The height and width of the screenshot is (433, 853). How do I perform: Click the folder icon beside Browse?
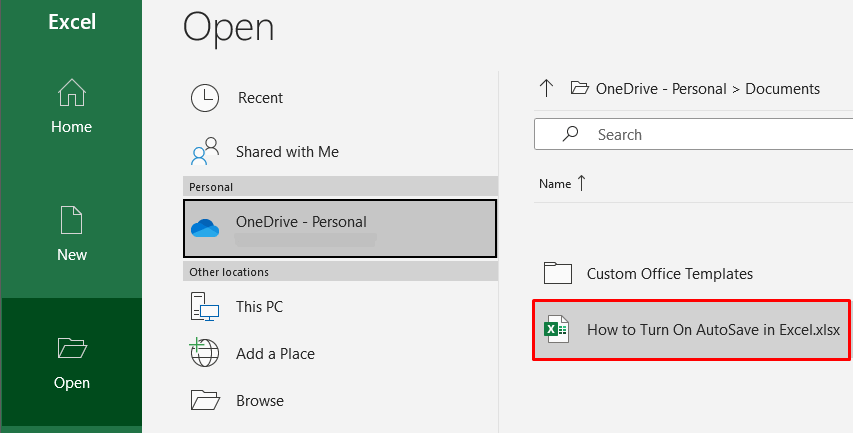click(205, 400)
